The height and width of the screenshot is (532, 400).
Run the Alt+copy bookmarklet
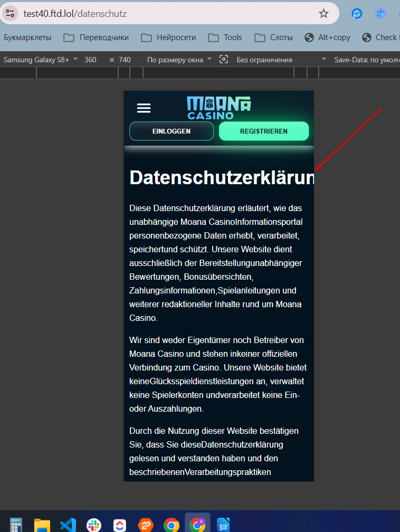(327, 37)
